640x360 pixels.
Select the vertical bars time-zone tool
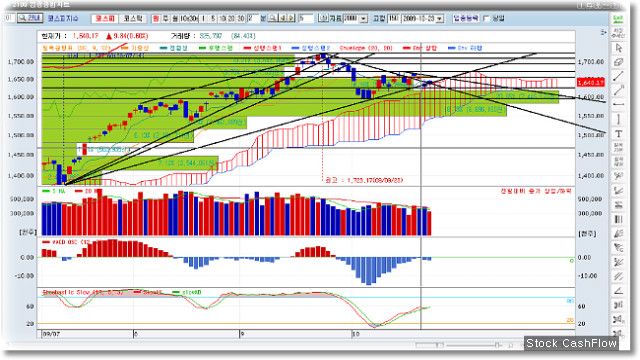coord(618,220)
